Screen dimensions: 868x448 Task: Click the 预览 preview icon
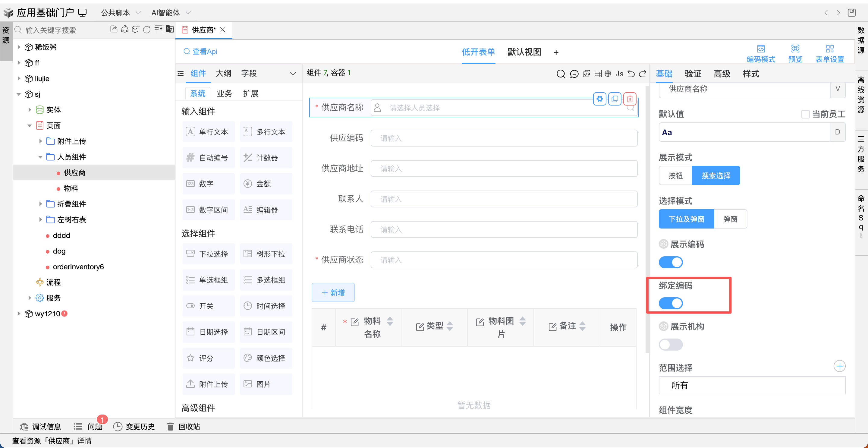[795, 53]
